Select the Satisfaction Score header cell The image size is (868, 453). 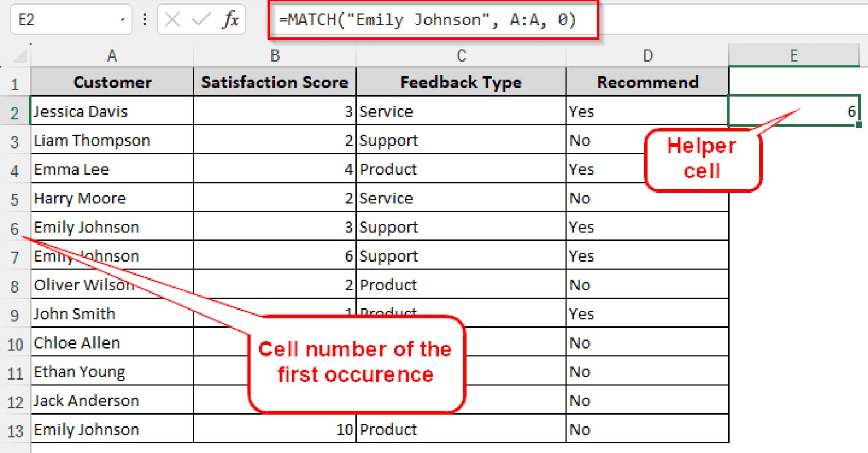coord(275,82)
